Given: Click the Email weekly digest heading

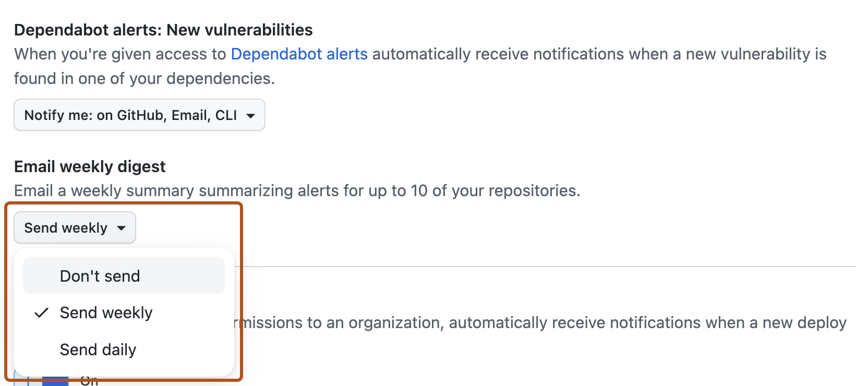Looking at the screenshot, I should click(x=90, y=166).
